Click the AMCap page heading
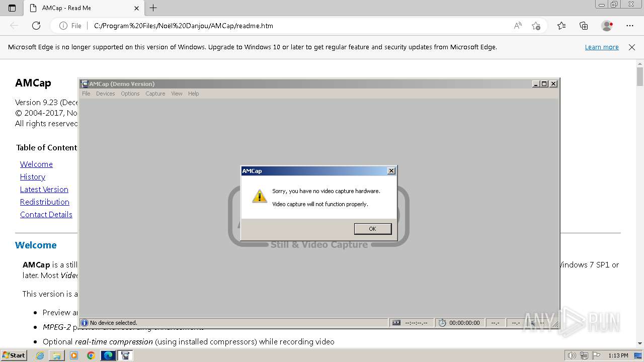Image resolution: width=644 pixels, height=362 pixels. (x=33, y=83)
